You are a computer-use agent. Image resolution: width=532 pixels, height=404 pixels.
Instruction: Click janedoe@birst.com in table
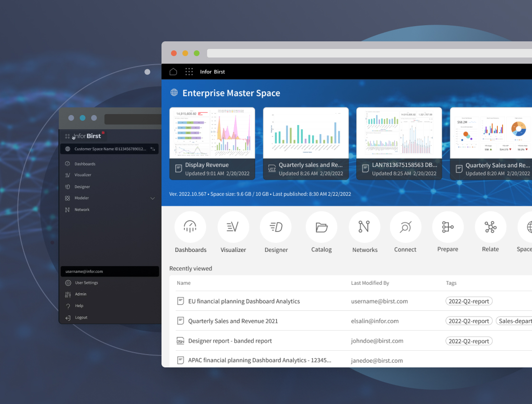tap(377, 361)
